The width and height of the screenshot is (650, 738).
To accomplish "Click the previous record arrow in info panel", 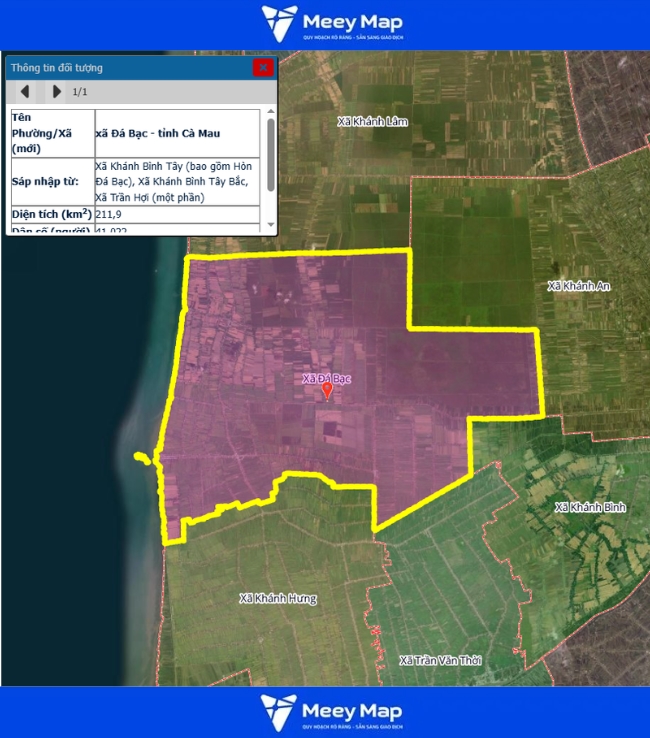I will [x=25, y=92].
